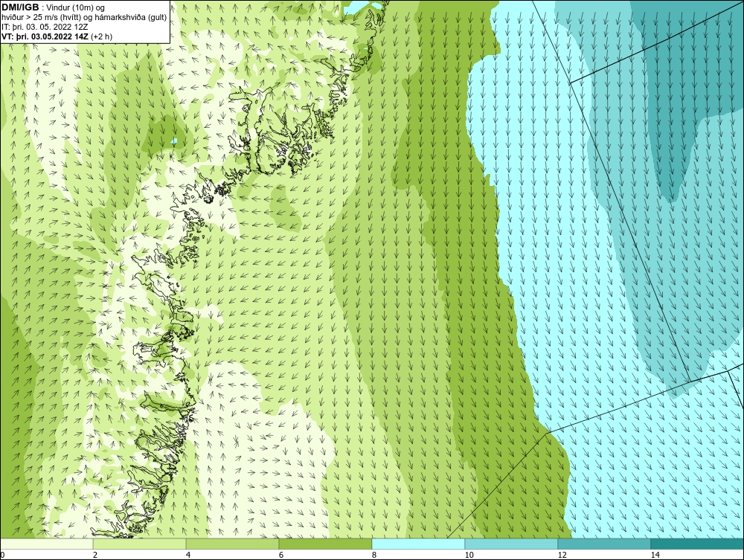The image size is (744, 560).
Task: Click the "VT: þri. 03.05.2022 14Z" valid time
Action: [45, 36]
